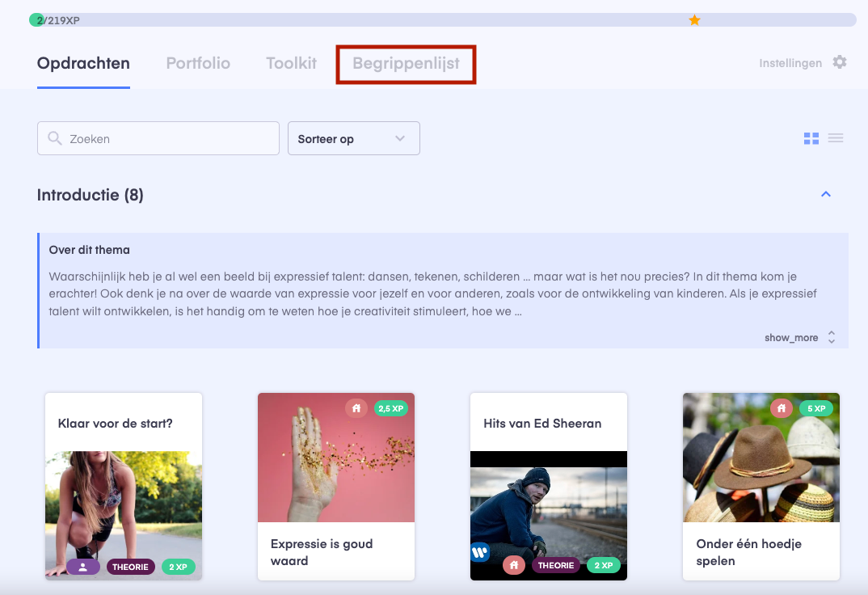Click the gold star on progress bar

(x=694, y=20)
